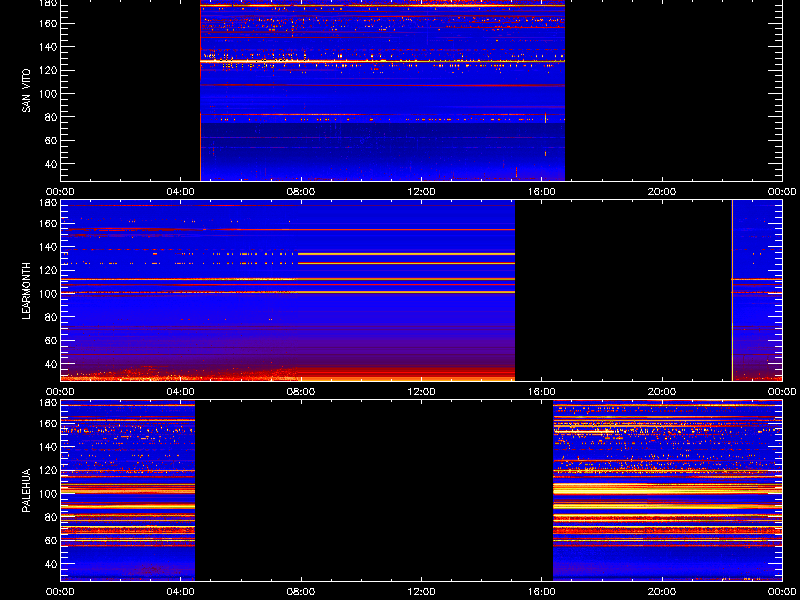Select the 140 tick label on San Vito axis
The width and height of the screenshot is (800, 600).
pos(48,47)
